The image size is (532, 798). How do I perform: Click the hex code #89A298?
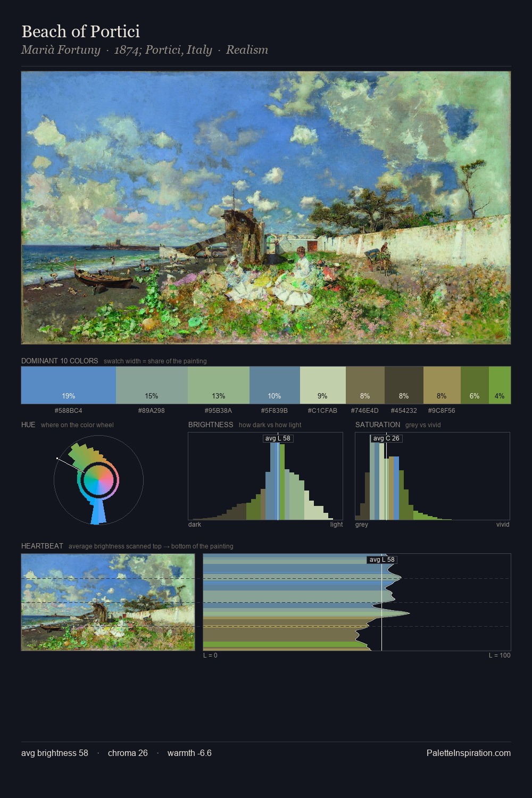(152, 411)
